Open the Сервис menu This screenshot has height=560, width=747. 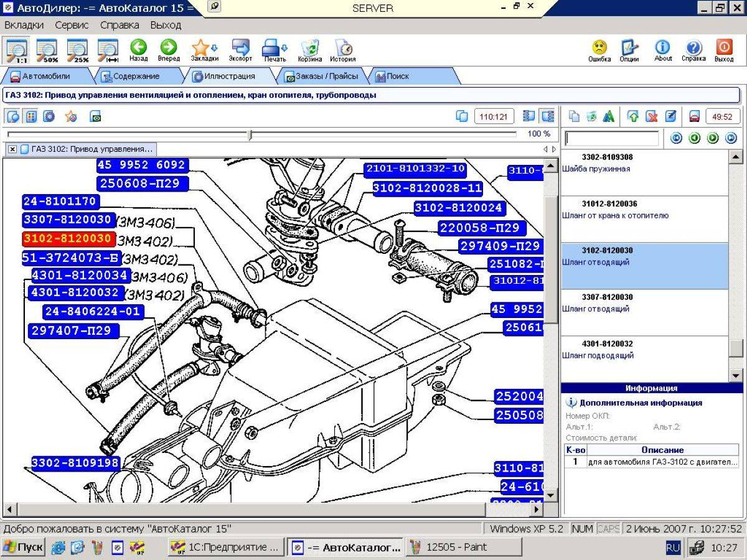coord(72,26)
